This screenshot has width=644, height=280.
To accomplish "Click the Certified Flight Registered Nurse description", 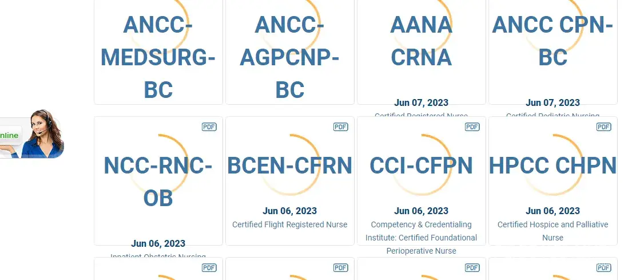I will [290, 224].
